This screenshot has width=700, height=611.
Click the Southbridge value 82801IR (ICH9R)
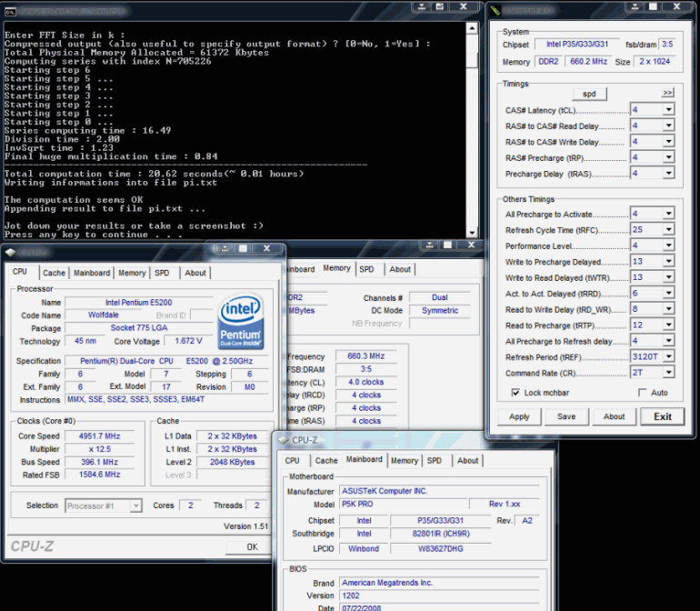[441, 534]
